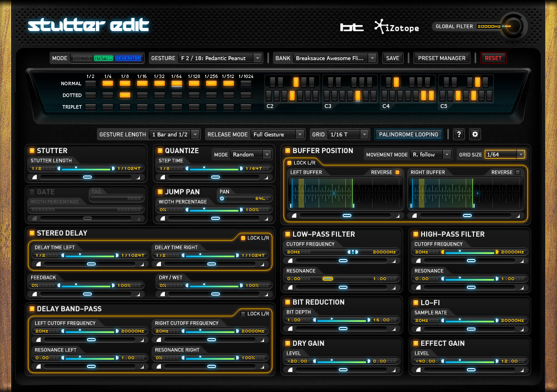
Task: Adjust the Feedback slider in Stereo Delay
Action: pos(86,284)
